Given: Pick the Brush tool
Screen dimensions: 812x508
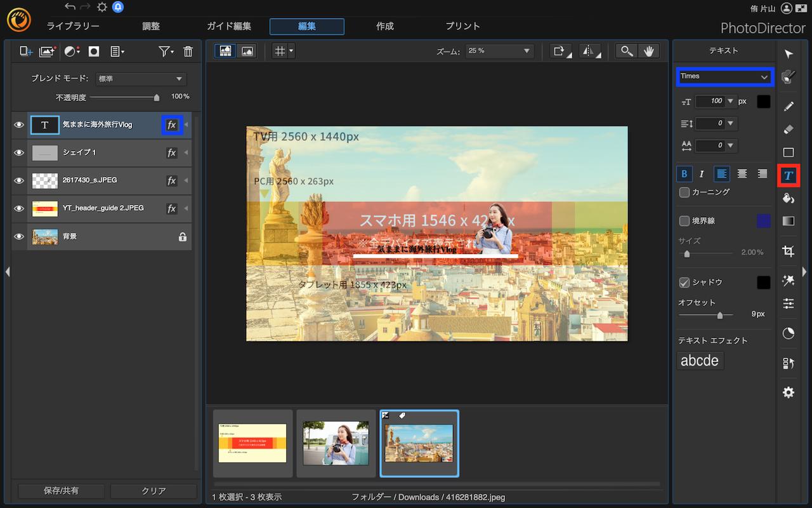Looking at the screenshot, I should coord(789,105).
